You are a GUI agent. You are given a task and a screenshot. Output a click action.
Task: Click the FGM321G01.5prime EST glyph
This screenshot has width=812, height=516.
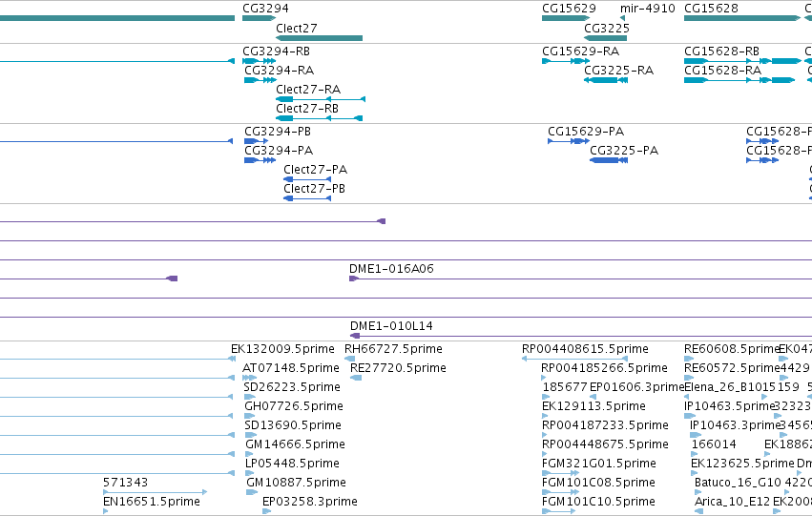(x=561, y=472)
